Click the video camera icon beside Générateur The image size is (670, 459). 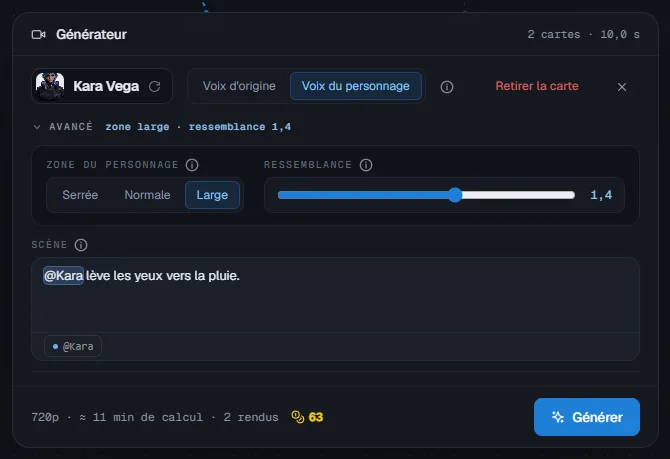(38, 35)
